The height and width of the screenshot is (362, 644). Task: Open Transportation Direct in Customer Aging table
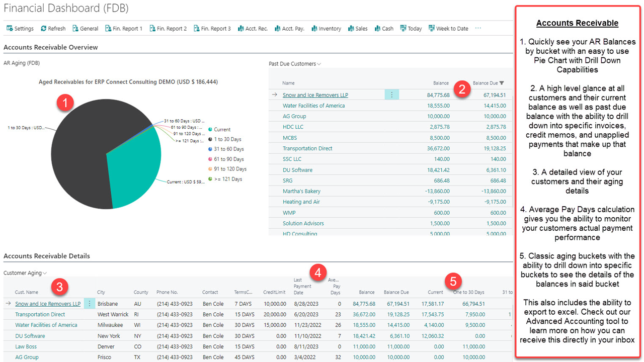click(x=40, y=314)
